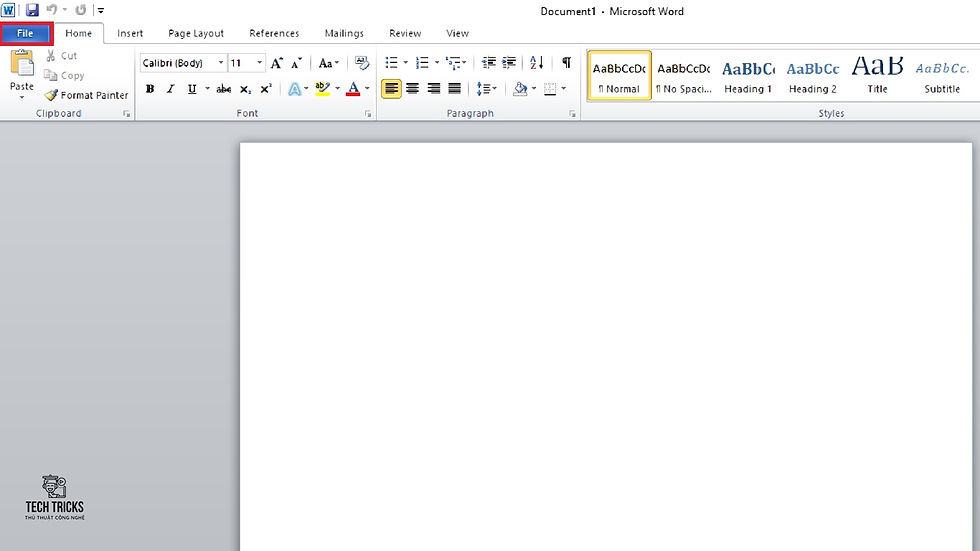Image resolution: width=980 pixels, height=551 pixels.
Task: Open the Mailings tab
Action: 344,34
